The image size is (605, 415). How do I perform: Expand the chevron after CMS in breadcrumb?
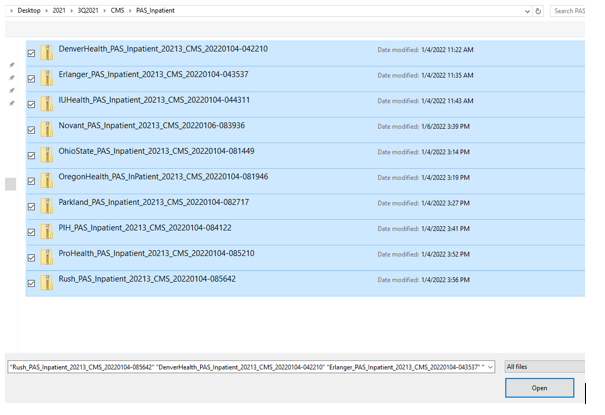tap(130, 11)
